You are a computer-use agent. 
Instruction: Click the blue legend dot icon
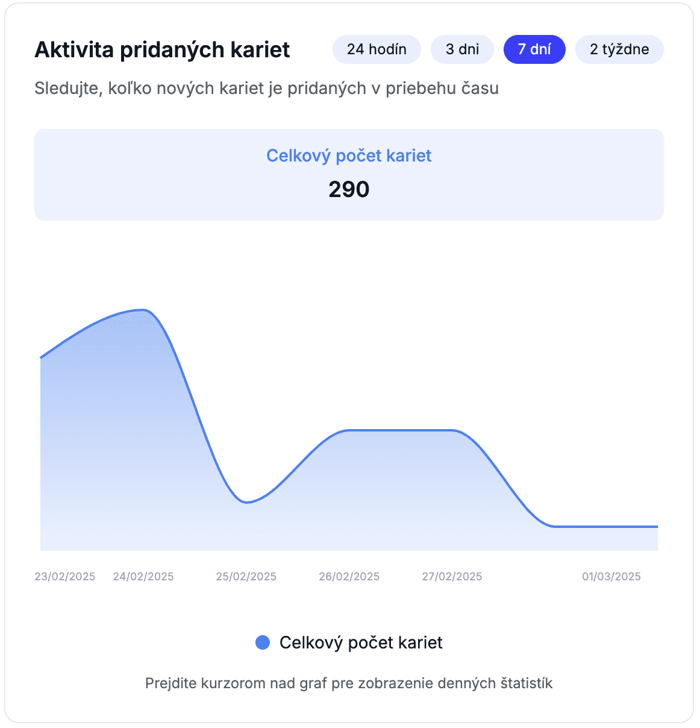coord(263,642)
